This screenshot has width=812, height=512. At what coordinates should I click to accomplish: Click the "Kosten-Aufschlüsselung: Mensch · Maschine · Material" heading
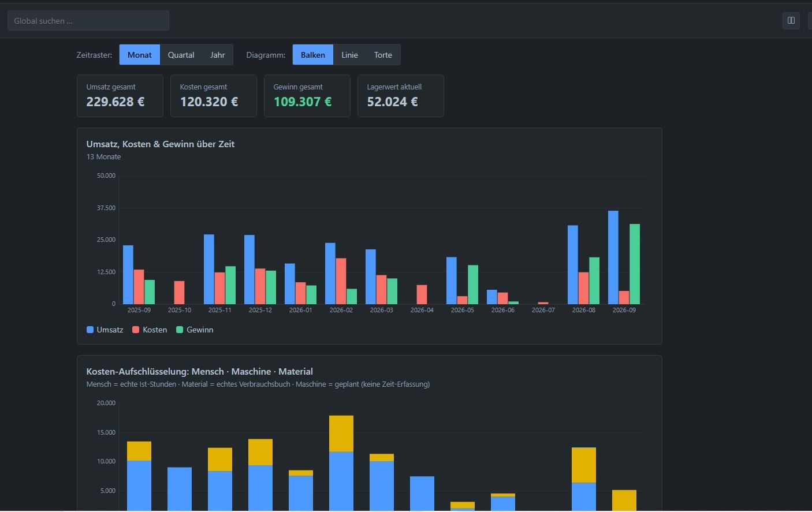pyautogui.click(x=200, y=371)
